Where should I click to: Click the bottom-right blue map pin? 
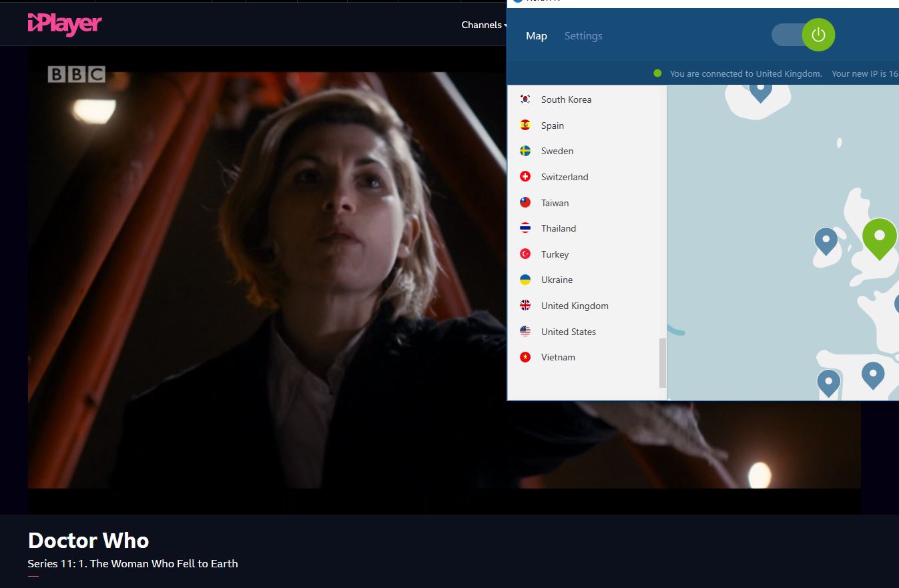coord(873,375)
